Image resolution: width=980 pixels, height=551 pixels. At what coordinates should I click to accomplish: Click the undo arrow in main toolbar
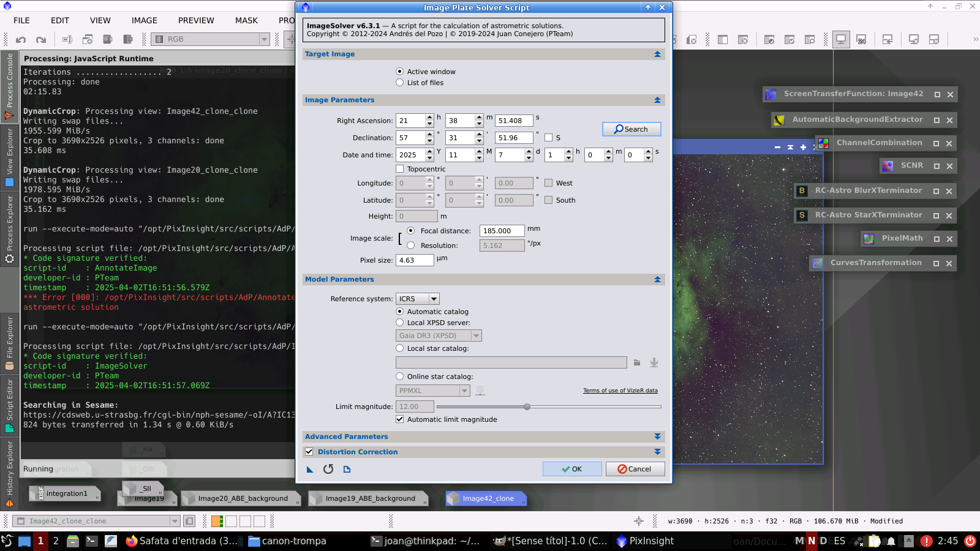pyautogui.click(x=21, y=40)
